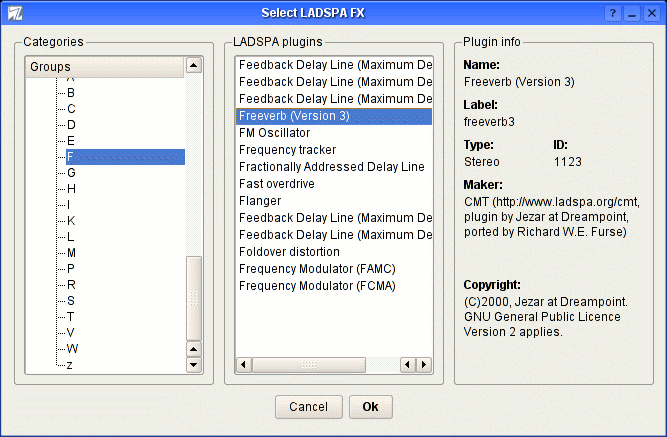Select category z at tree bottom
The width and height of the screenshot is (667, 437).
pyautogui.click(x=70, y=365)
